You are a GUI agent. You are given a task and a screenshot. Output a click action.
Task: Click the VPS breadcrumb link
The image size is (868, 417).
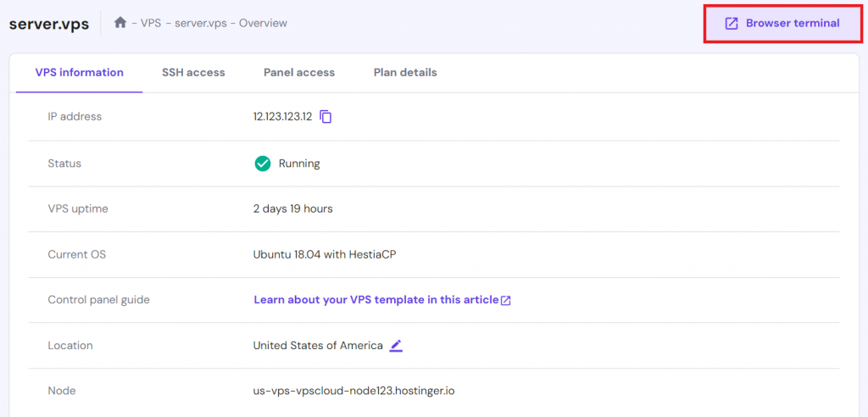pos(151,23)
